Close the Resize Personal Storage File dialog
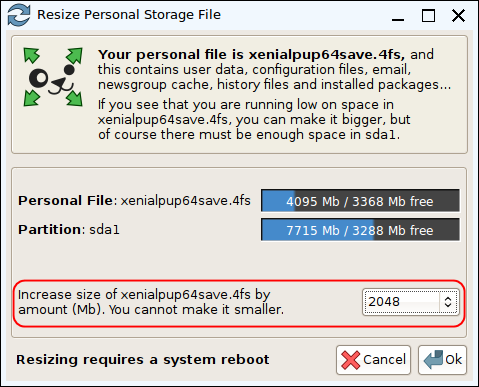Viewport: 479px width, 387px height. (458, 15)
